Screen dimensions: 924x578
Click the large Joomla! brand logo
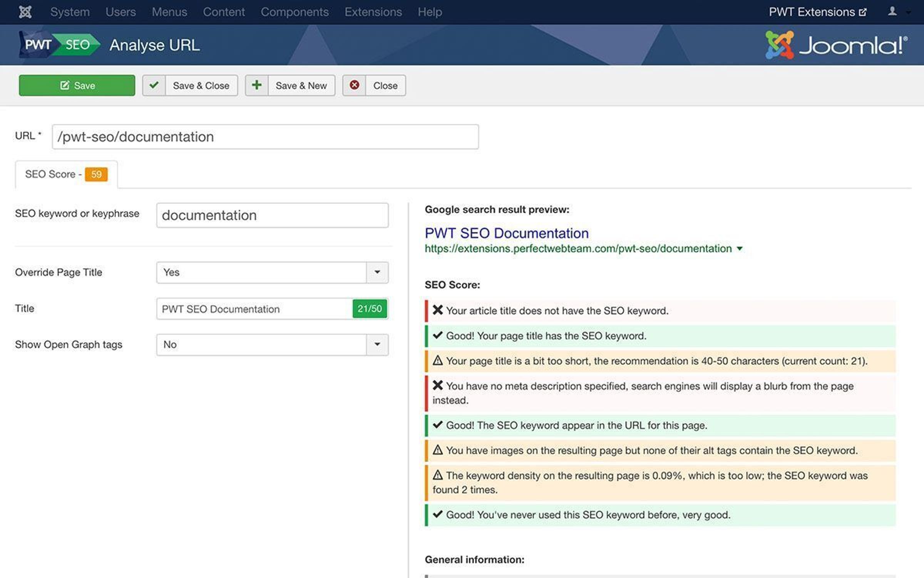[836, 45]
